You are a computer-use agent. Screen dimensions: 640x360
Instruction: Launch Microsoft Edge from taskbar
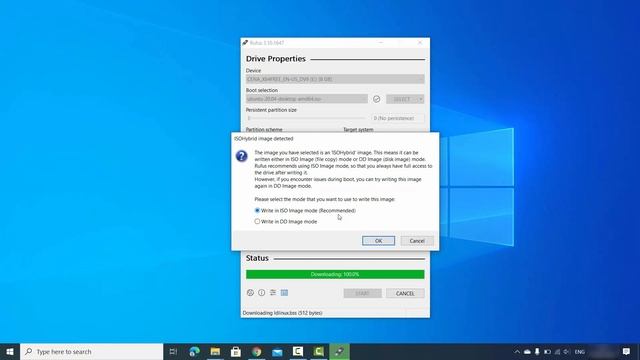(x=194, y=351)
